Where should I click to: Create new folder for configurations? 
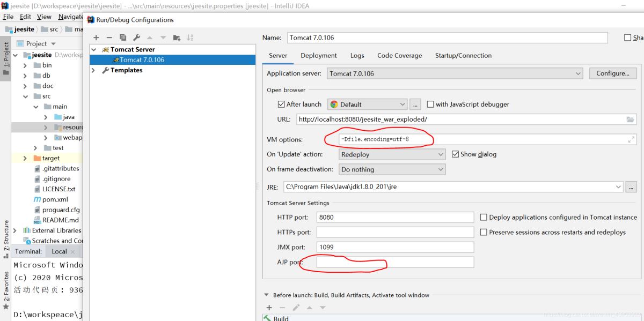(177, 38)
